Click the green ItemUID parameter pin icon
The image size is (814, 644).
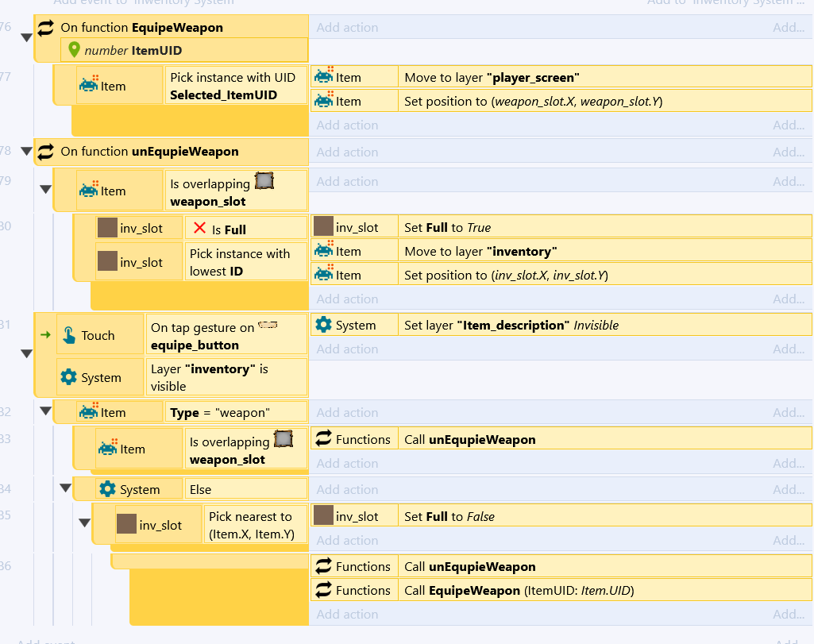click(75, 50)
